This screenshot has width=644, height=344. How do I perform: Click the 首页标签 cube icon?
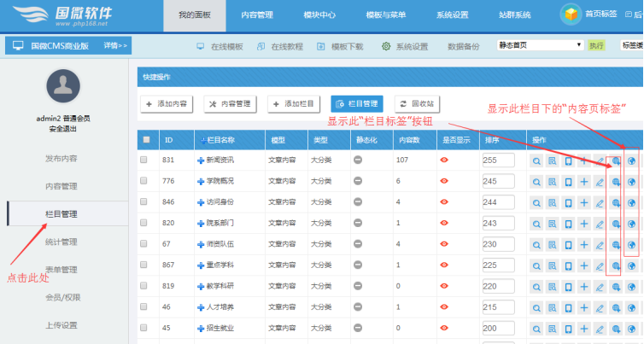(569, 14)
